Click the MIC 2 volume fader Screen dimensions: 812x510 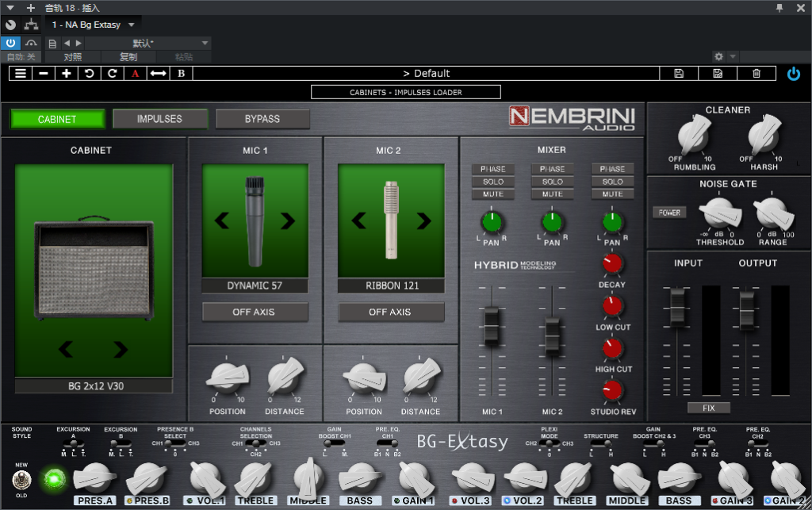pyautogui.click(x=552, y=336)
